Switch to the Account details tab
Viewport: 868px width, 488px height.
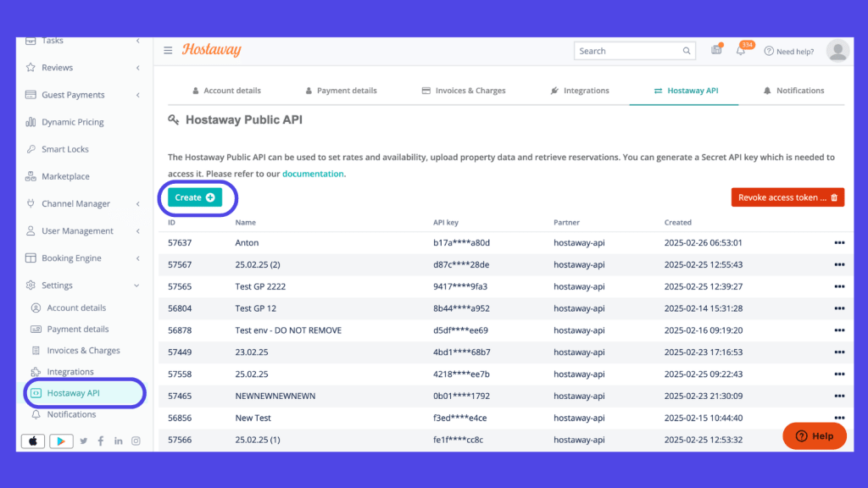pos(226,90)
